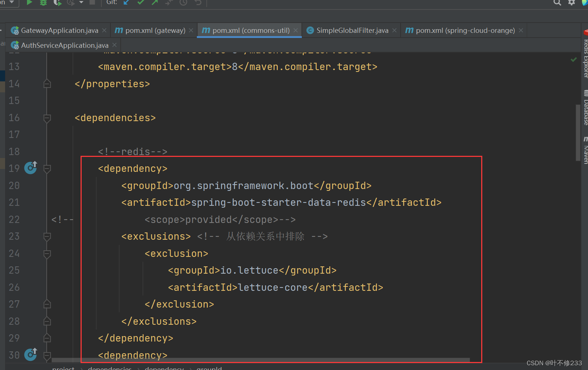
Task: Open the dropdown arrow next to the profiler icon
Action: [81, 3]
